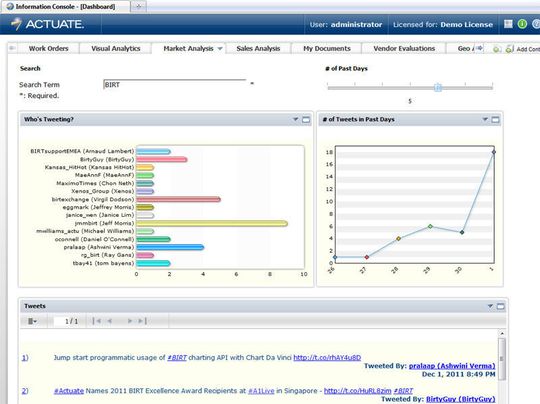Click the jmmbirt (Jeff Morris) yellow bar

click(x=212, y=223)
